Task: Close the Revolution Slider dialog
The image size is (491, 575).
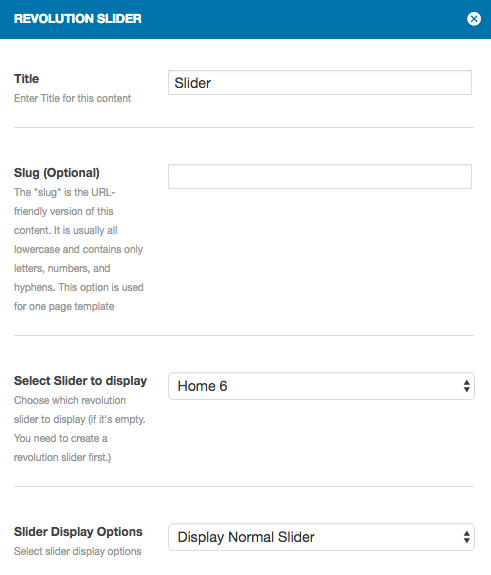Action: click(x=474, y=19)
